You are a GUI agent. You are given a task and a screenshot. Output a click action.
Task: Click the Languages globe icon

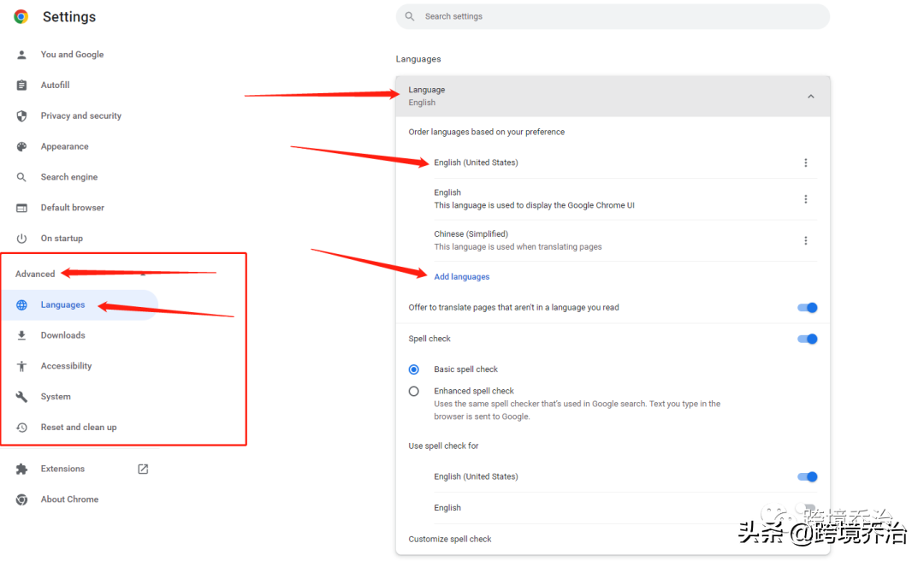21,304
